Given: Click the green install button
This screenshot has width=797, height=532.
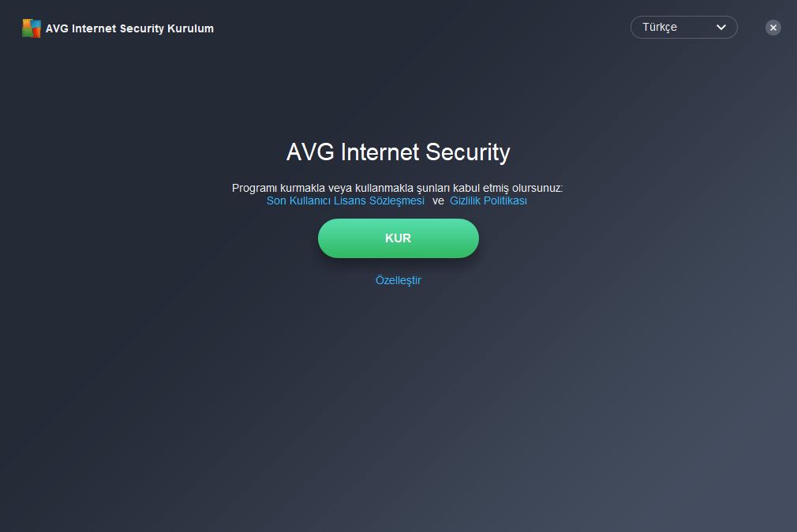Looking at the screenshot, I should coord(398,238).
